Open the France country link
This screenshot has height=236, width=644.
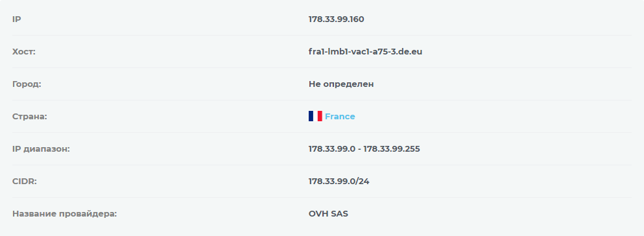(340, 117)
